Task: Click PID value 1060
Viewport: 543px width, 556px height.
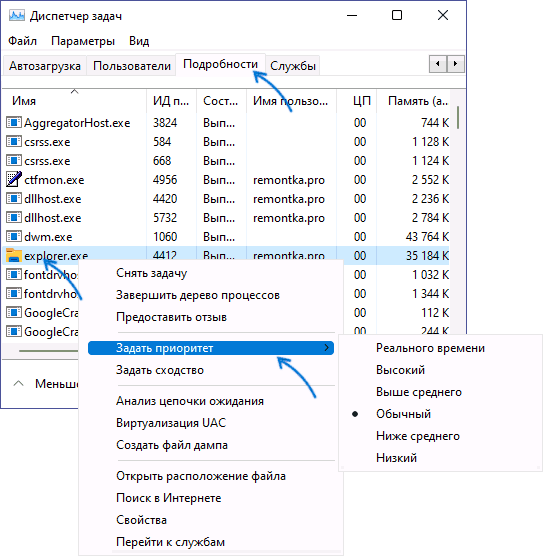Action: pyautogui.click(x=165, y=237)
